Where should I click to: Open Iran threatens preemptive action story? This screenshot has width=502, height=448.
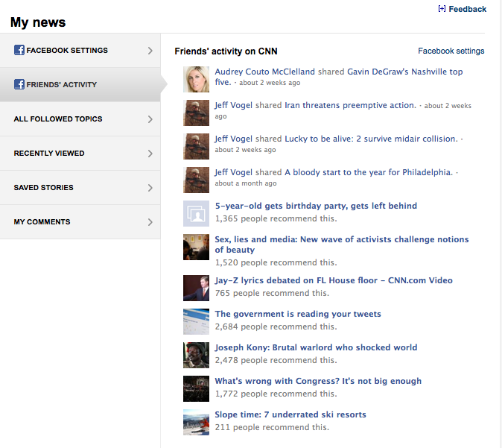click(x=351, y=105)
